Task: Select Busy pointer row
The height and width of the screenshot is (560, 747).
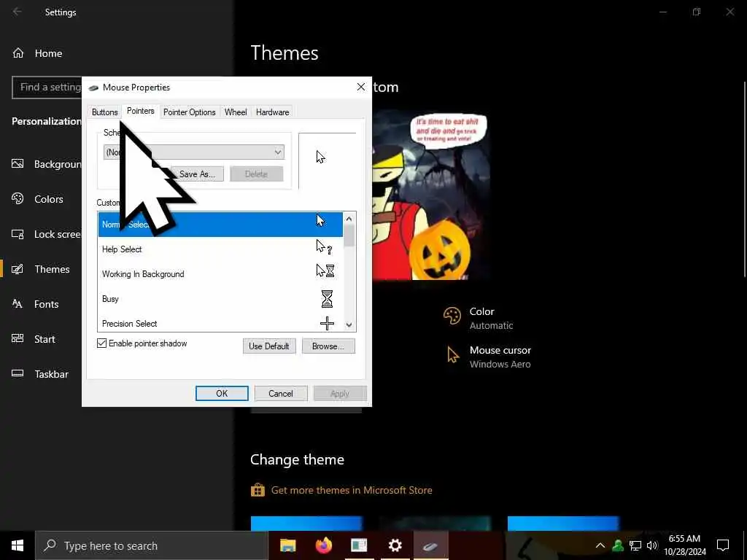Action: [220, 298]
